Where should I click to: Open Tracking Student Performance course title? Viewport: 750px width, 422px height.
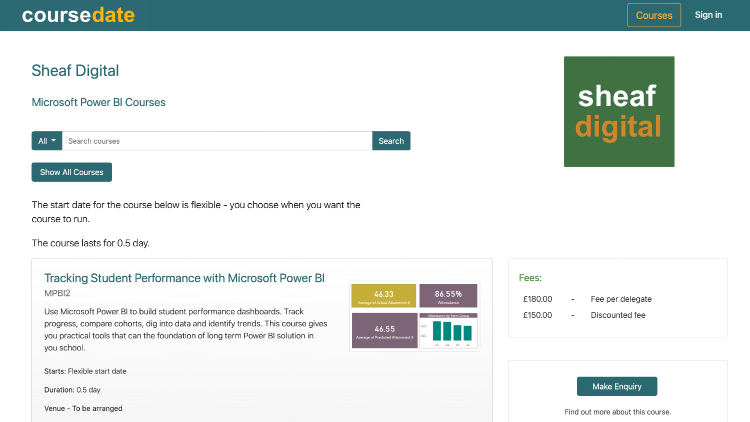pyautogui.click(x=184, y=277)
